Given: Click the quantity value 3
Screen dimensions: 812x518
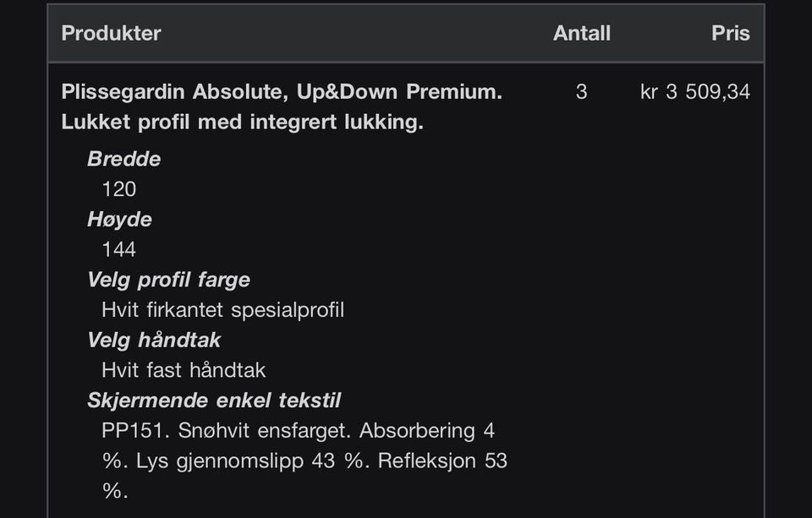Looking at the screenshot, I should click(582, 92).
